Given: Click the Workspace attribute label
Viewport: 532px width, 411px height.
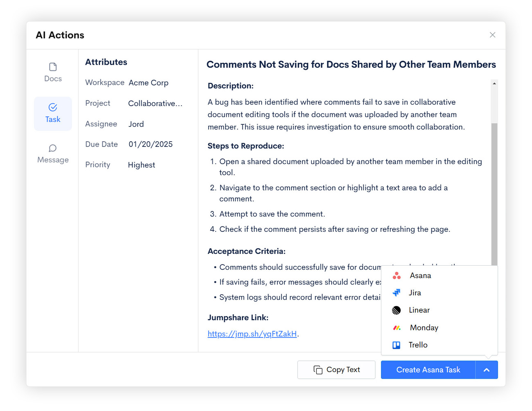Looking at the screenshot, I should tap(105, 83).
